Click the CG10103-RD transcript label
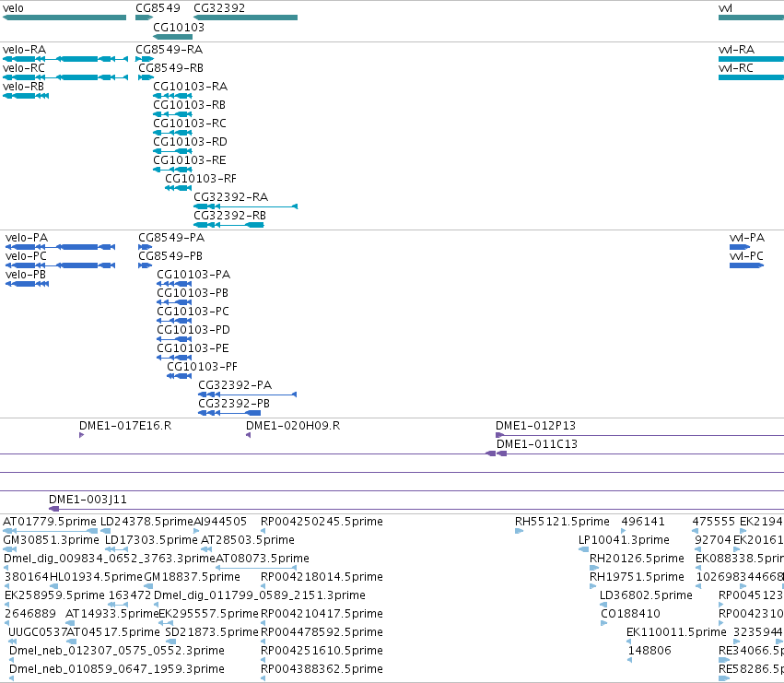Viewport: 784px width, 683px height. pyautogui.click(x=190, y=142)
